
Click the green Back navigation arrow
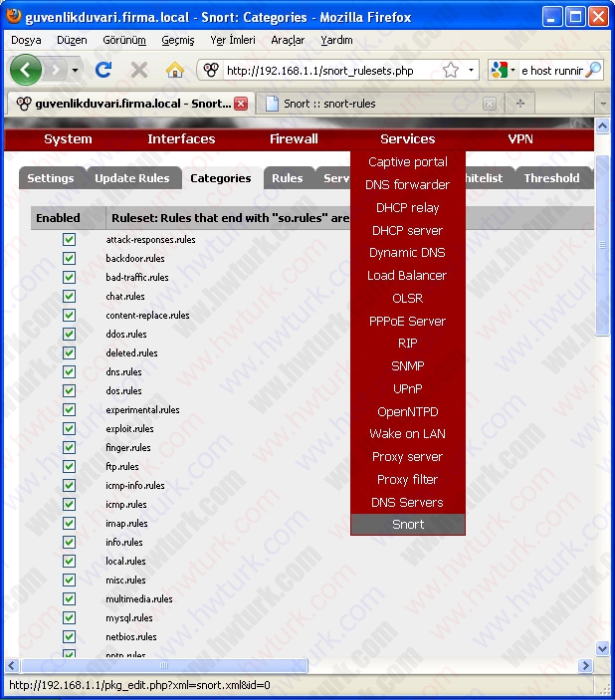pos(26,70)
